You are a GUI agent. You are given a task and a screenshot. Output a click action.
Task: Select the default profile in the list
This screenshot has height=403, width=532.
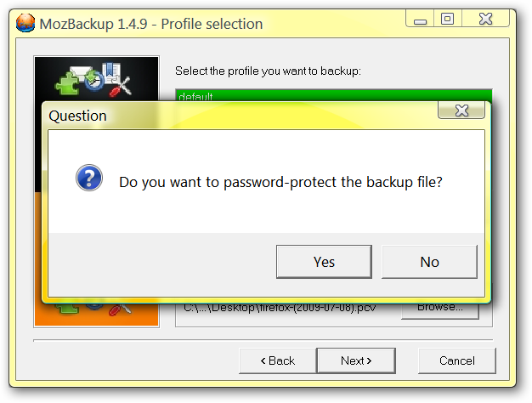333,96
